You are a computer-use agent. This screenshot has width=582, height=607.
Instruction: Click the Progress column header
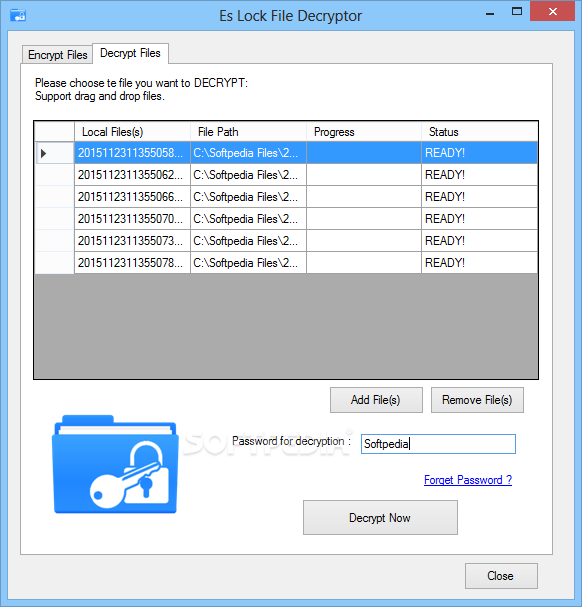coord(364,132)
